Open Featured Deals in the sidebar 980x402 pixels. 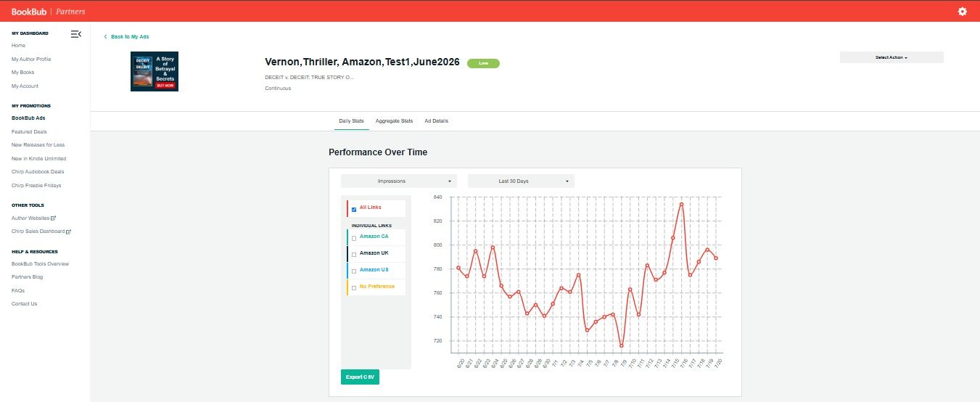tap(29, 131)
